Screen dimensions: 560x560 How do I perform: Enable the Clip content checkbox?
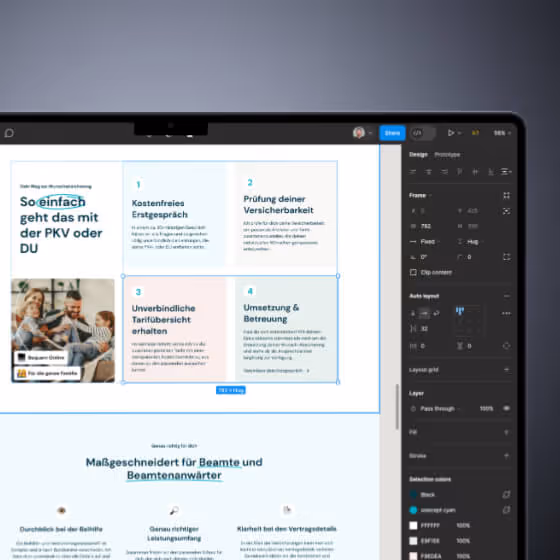point(413,272)
